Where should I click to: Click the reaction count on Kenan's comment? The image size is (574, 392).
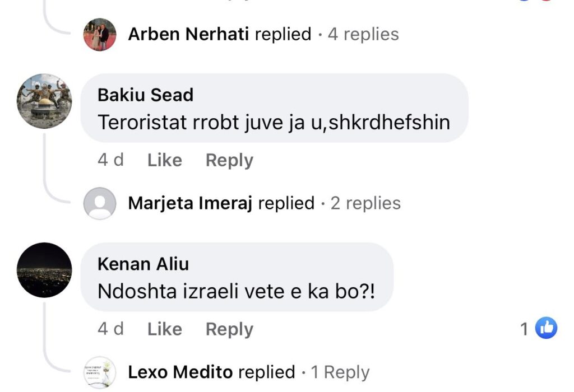tap(524, 329)
